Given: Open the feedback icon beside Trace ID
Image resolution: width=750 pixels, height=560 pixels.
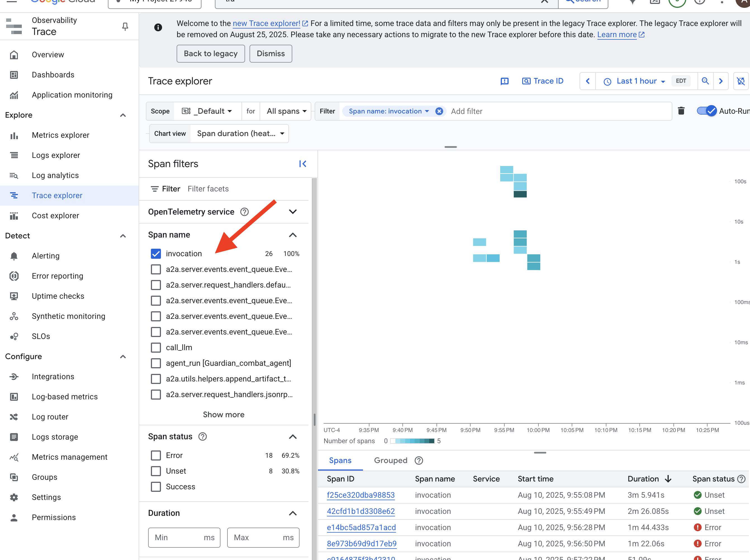Looking at the screenshot, I should [505, 81].
